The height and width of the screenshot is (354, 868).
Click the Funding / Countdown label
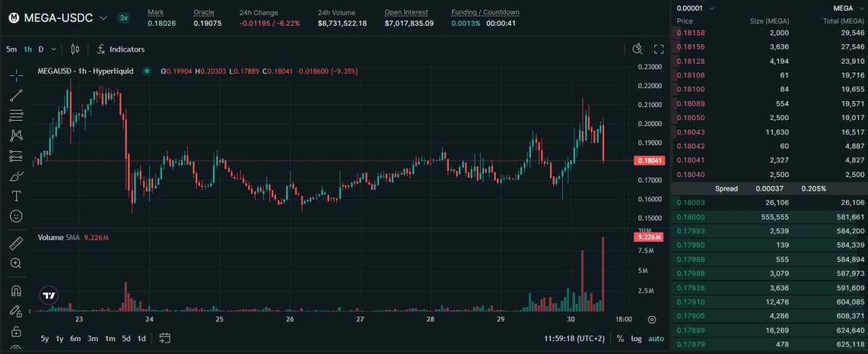(x=486, y=12)
